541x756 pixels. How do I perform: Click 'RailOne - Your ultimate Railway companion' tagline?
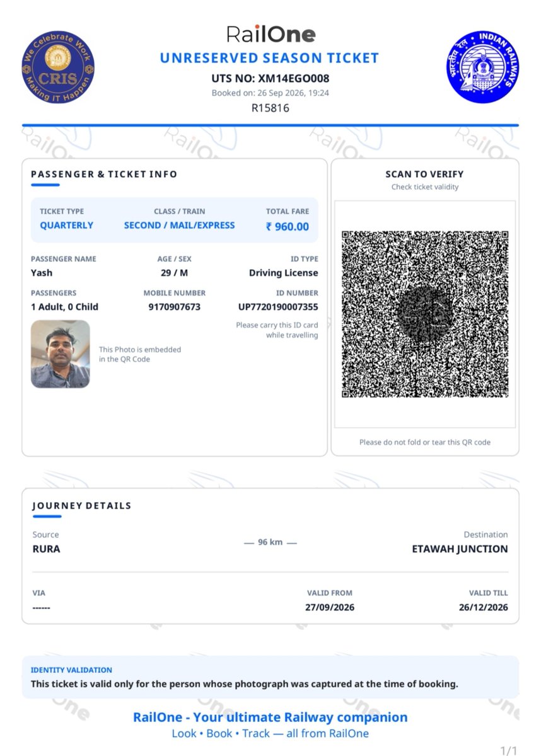coord(270,718)
